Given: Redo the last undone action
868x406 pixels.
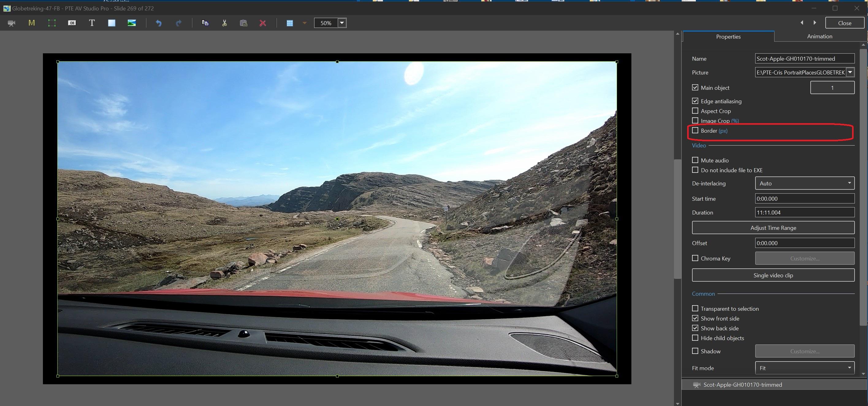Looking at the screenshot, I should pyautogui.click(x=179, y=23).
